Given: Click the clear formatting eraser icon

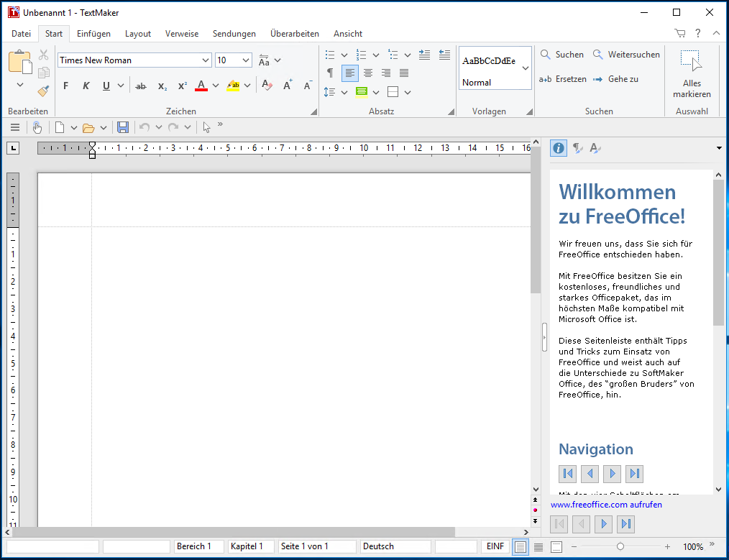Looking at the screenshot, I should (x=267, y=86).
